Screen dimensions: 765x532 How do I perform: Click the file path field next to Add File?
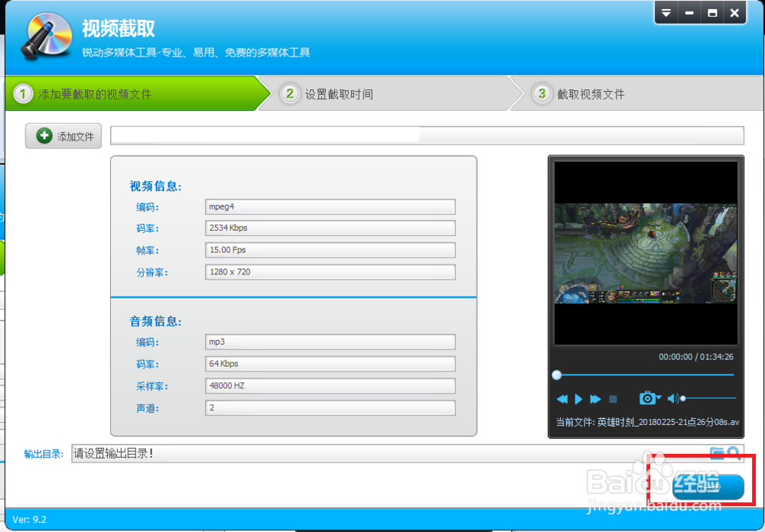coord(427,135)
